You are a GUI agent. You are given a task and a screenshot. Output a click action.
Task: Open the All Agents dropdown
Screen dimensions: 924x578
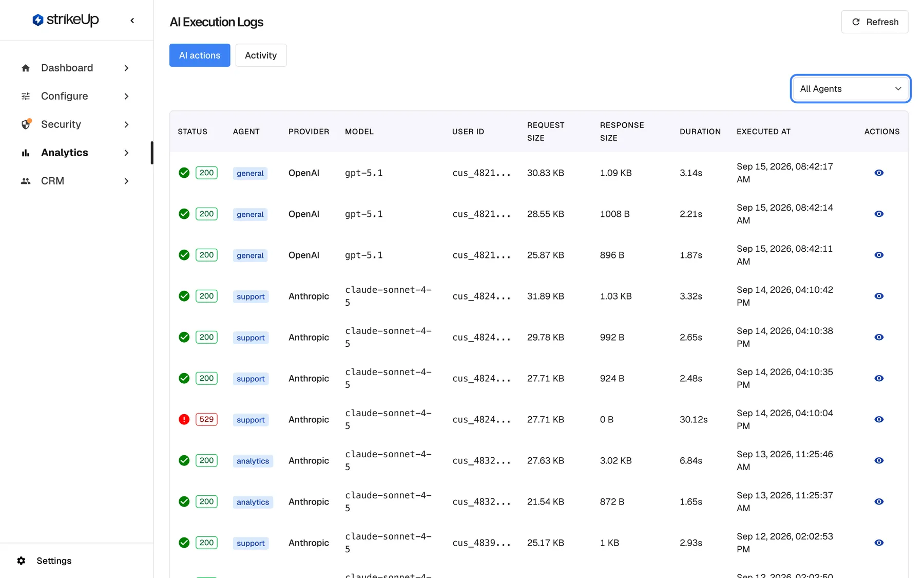point(851,88)
